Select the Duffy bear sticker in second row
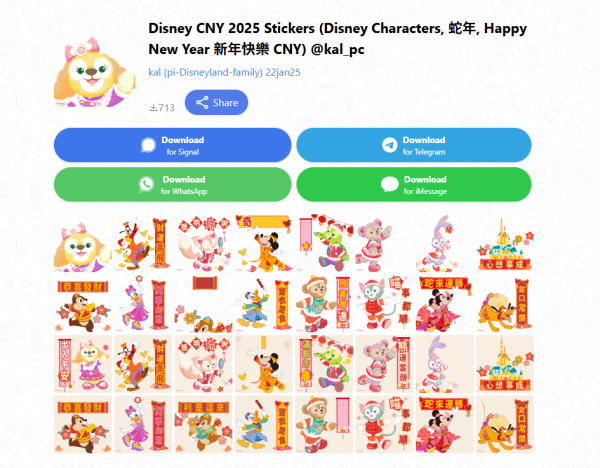The height and width of the screenshot is (468, 600). [324, 304]
